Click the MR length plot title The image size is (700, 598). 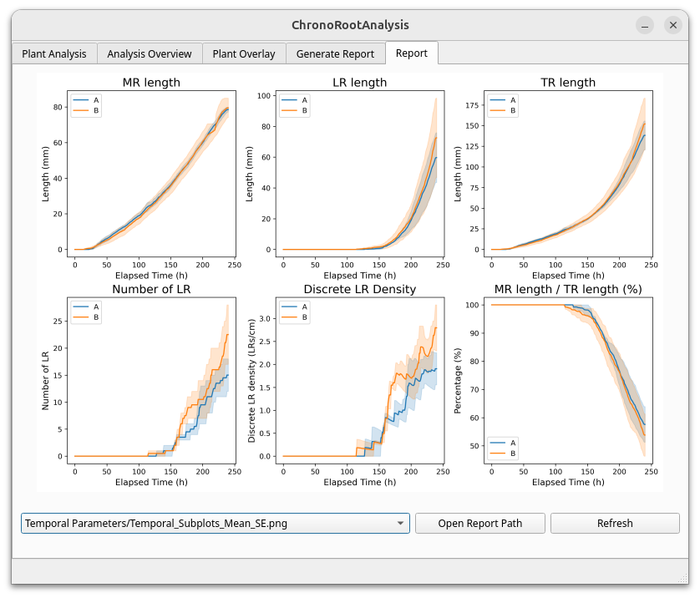pyautogui.click(x=151, y=82)
